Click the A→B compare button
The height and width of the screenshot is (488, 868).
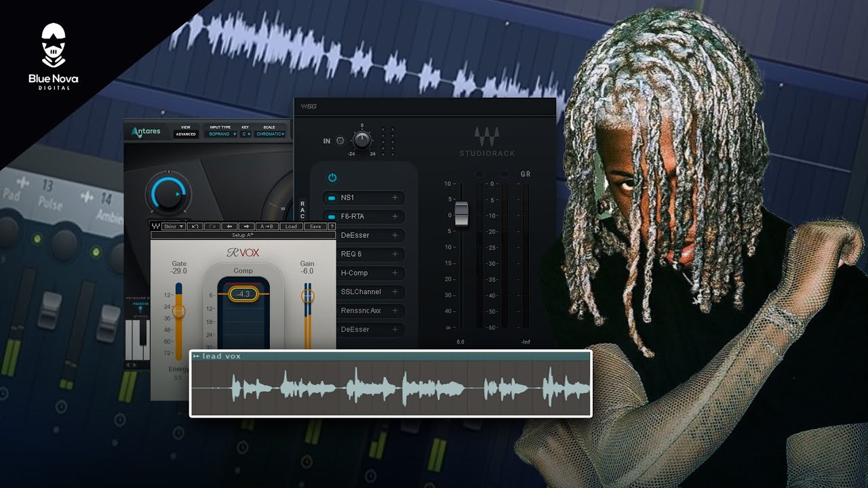point(267,226)
